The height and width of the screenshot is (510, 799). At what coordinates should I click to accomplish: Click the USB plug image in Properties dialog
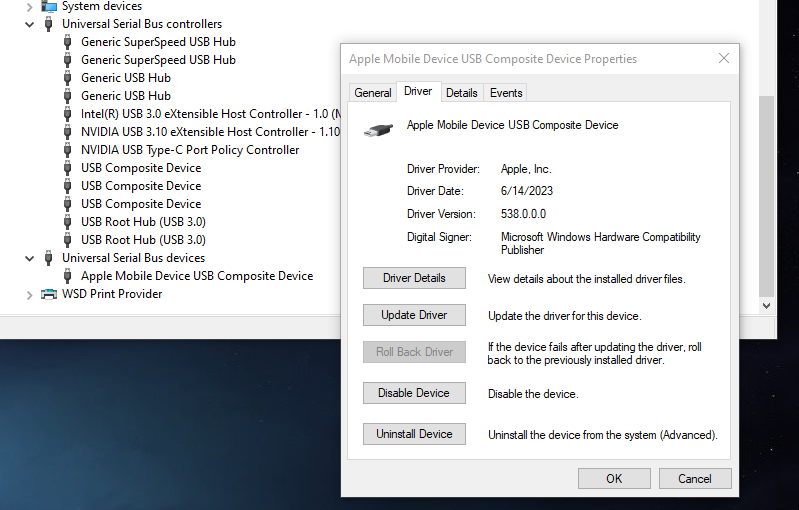click(378, 130)
